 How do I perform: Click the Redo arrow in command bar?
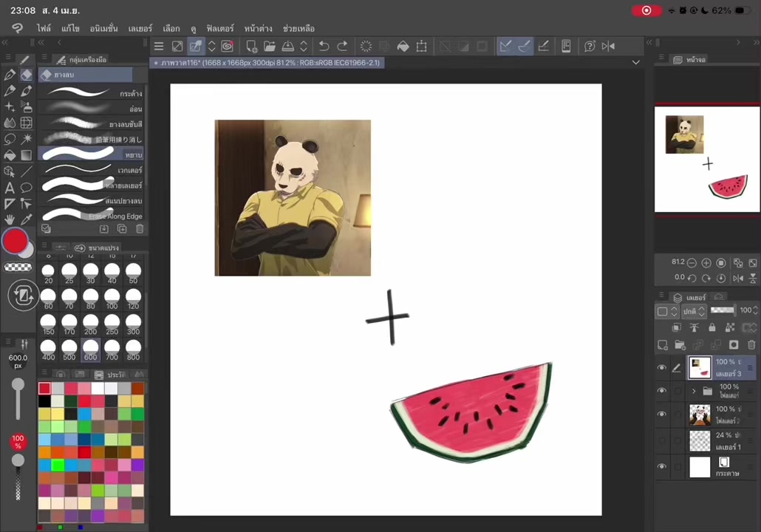(342, 46)
